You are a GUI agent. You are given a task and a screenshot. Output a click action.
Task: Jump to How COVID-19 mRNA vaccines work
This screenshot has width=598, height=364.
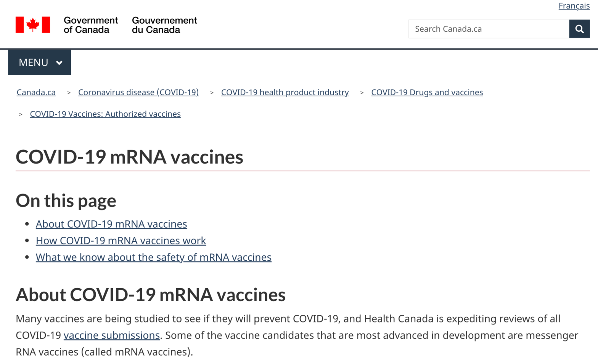pyautogui.click(x=121, y=241)
